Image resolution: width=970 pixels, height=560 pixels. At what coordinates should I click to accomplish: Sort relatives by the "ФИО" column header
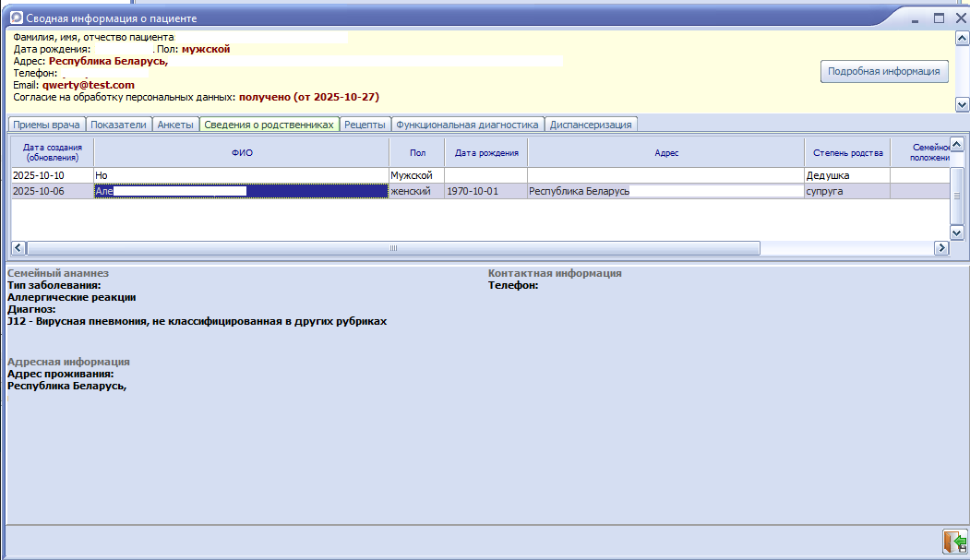241,152
